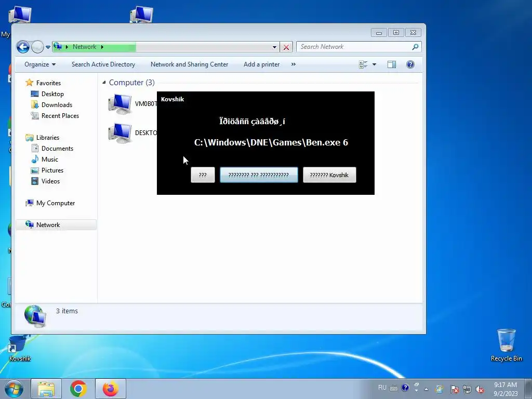
Task: Click Add a printer
Action: [x=262, y=64]
